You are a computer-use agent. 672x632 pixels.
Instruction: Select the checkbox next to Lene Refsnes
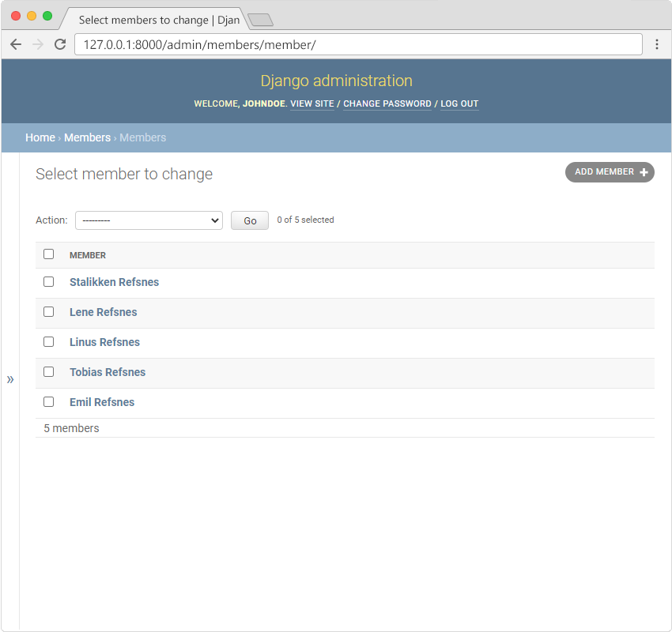pyautogui.click(x=48, y=311)
